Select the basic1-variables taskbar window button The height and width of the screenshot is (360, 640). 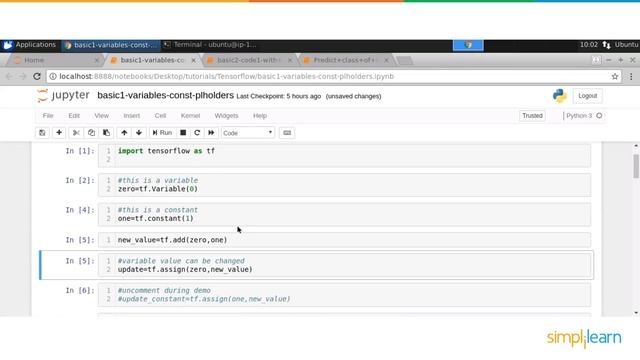pos(110,45)
